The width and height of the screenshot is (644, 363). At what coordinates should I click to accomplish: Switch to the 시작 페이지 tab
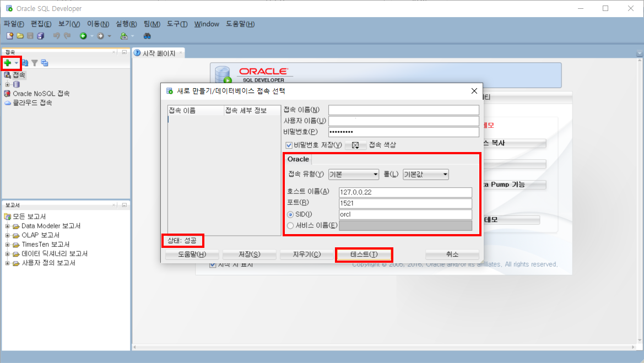point(159,53)
